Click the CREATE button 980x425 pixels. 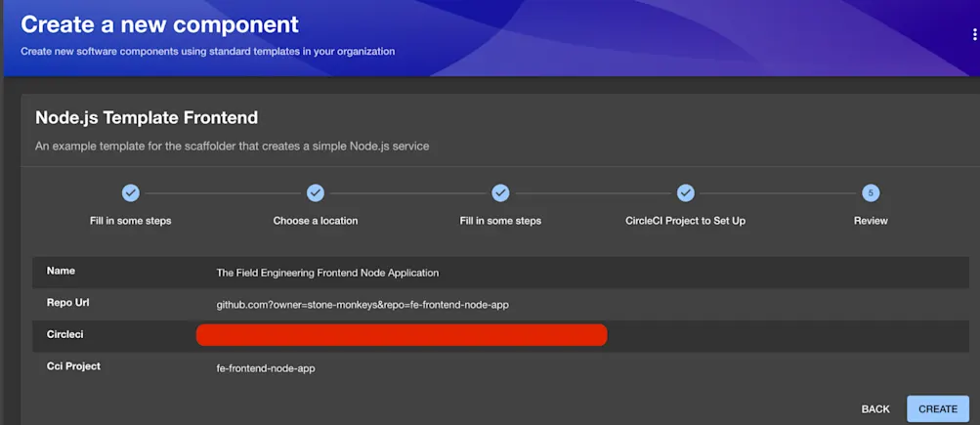938,409
